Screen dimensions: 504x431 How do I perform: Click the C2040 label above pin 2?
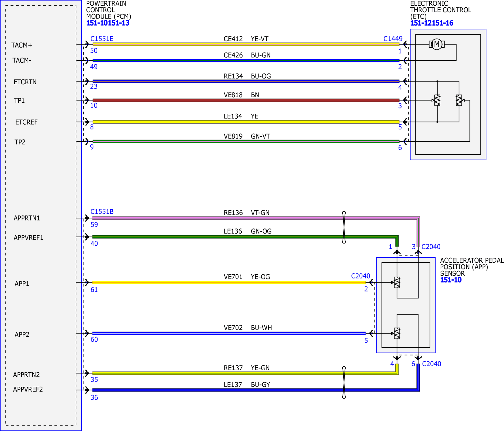(360, 276)
